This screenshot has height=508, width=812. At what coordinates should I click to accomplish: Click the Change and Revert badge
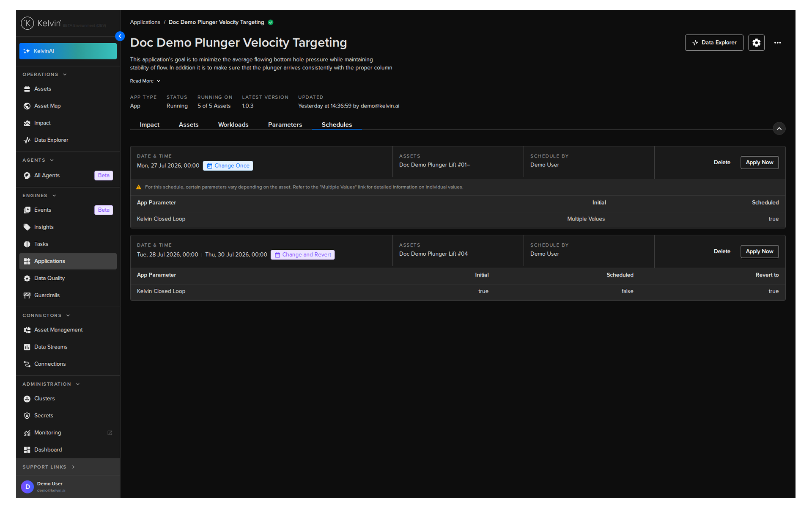pos(302,255)
